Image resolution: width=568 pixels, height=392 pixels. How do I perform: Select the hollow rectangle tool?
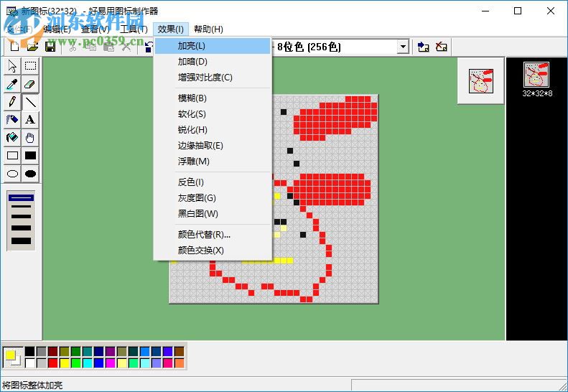coord(12,155)
